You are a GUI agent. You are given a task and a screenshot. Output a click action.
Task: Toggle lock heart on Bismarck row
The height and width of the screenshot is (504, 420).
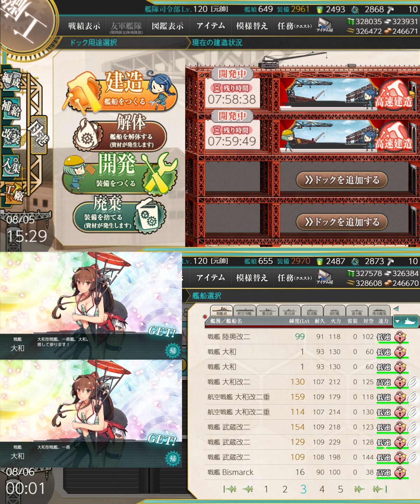(400, 472)
